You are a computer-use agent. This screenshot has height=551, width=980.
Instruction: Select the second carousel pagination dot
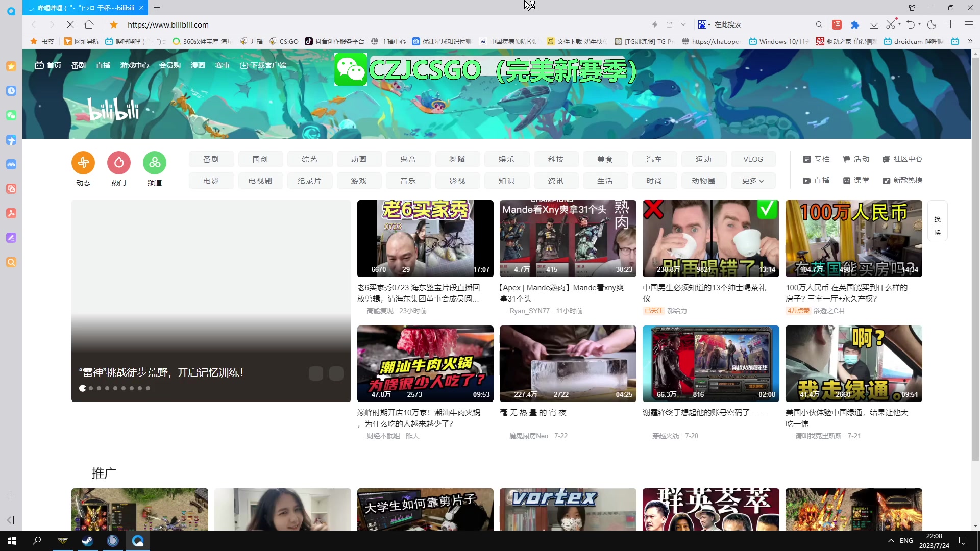(x=91, y=388)
